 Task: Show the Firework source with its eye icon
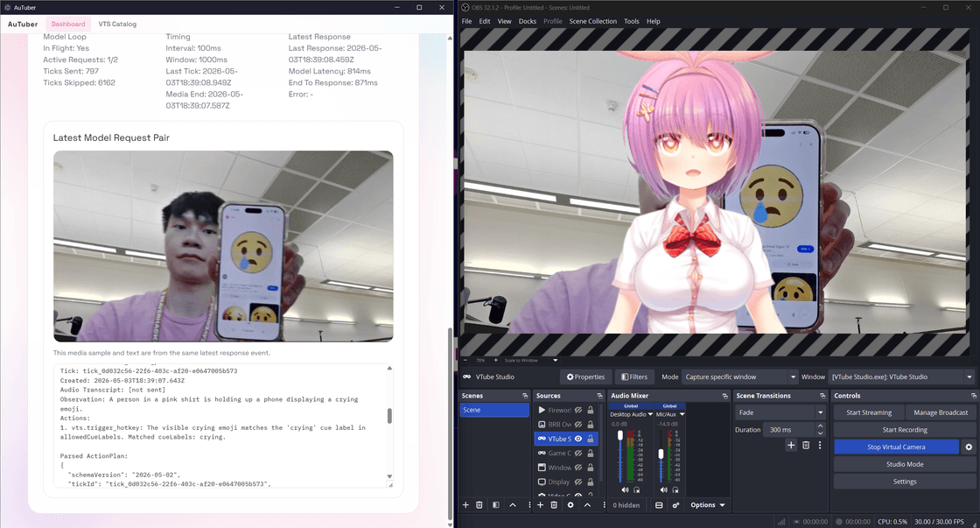(578, 411)
